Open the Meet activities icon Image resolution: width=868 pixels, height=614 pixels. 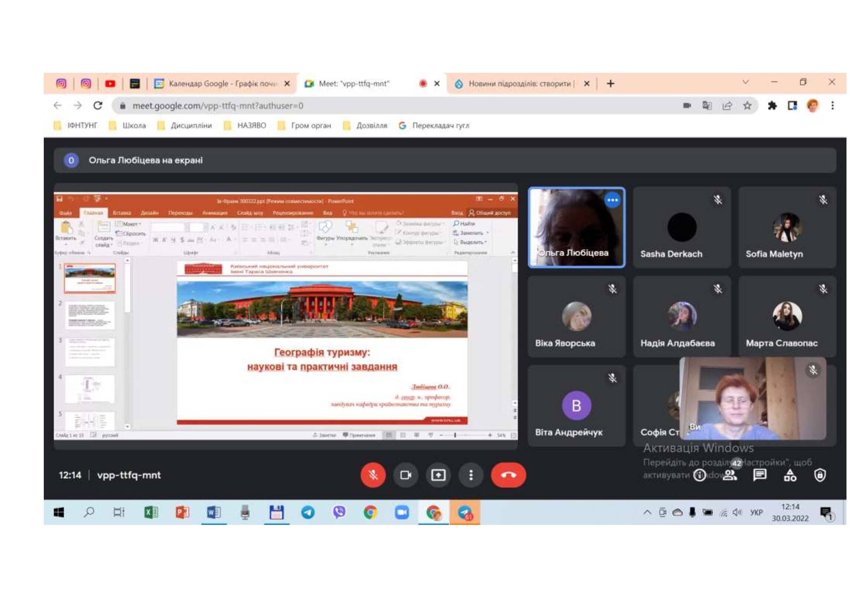pyautogui.click(x=790, y=475)
